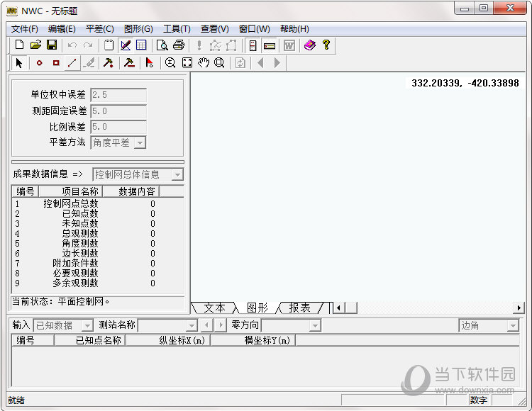Select the red line drawing tool
Image resolution: width=532 pixels, height=411 pixels.
coord(72,62)
